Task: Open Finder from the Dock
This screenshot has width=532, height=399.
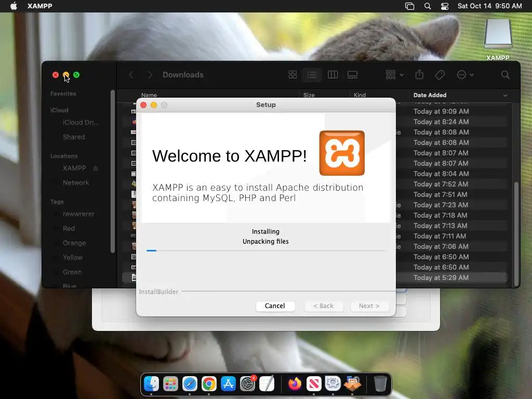Action: (151, 384)
